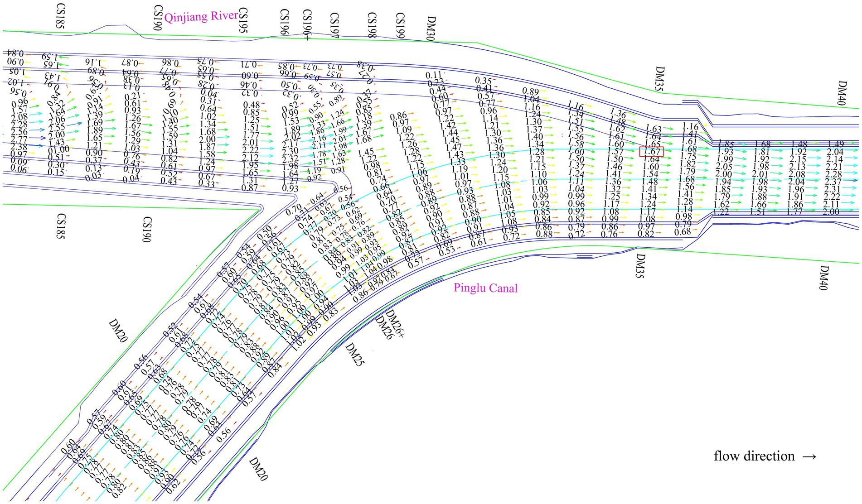Select the CS197 cross-section label
The image size is (862, 504).
coord(334,25)
